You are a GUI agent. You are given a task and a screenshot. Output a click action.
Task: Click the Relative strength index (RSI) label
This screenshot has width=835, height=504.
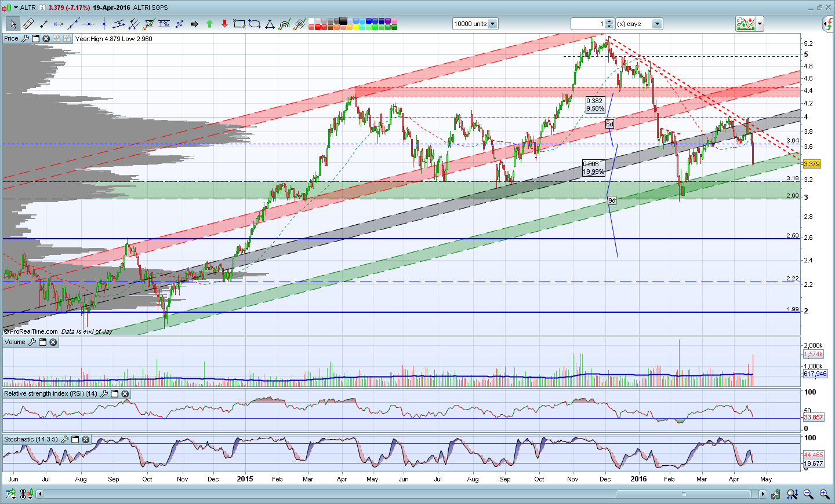click(x=51, y=393)
